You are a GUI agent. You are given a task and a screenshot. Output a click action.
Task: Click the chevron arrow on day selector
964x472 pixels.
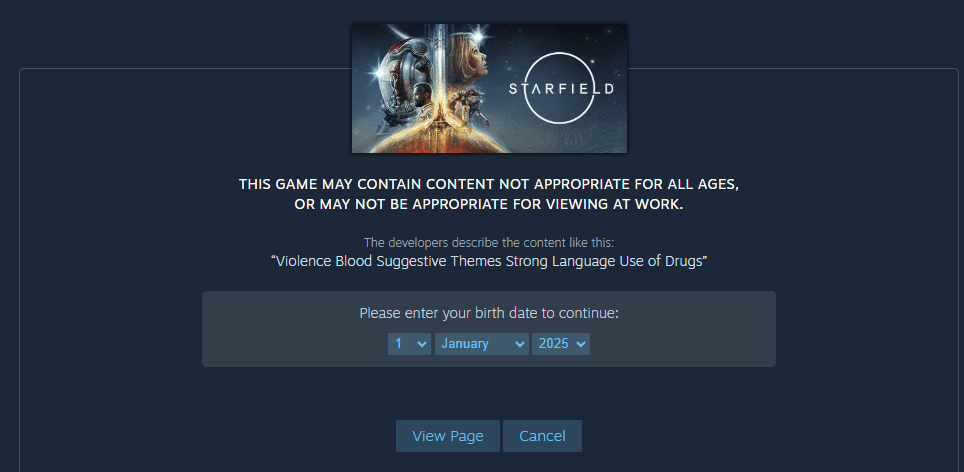(422, 344)
